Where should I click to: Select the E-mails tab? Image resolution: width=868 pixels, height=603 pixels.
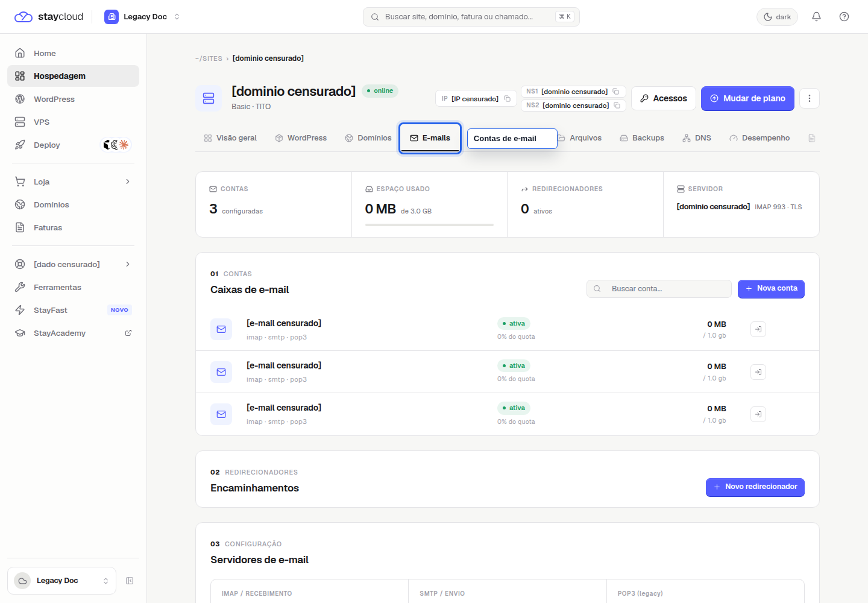(x=430, y=138)
